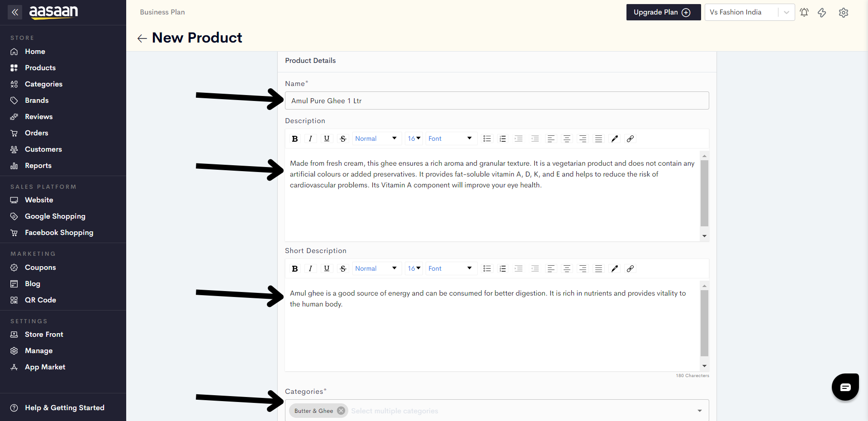The image size is (868, 421).
Task: Open Vs Fashion India store selector
Action: 749,12
